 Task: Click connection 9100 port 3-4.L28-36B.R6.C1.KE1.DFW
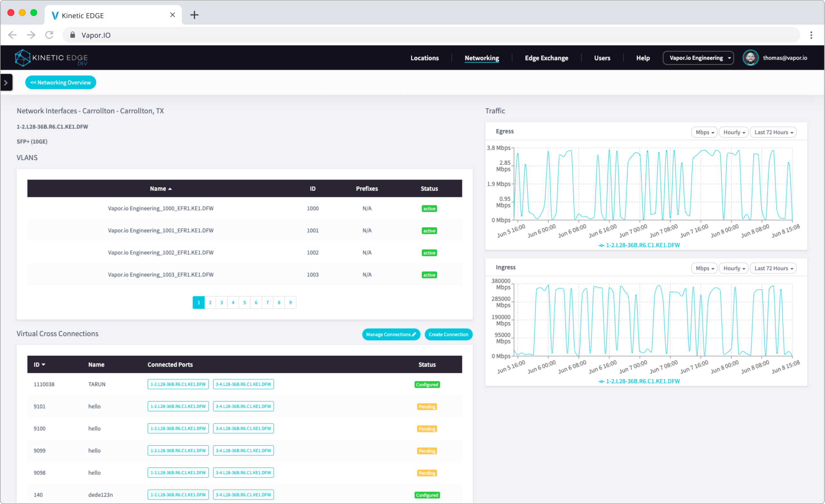tap(243, 429)
